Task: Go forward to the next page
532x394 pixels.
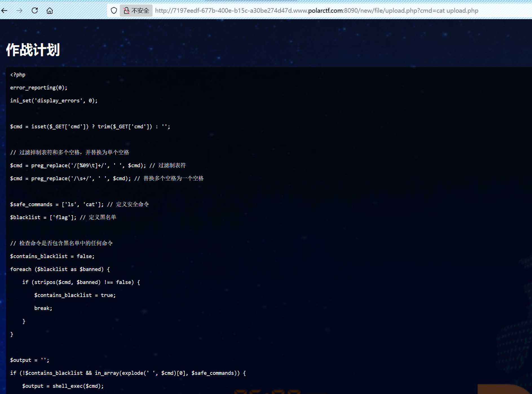Action: point(19,11)
